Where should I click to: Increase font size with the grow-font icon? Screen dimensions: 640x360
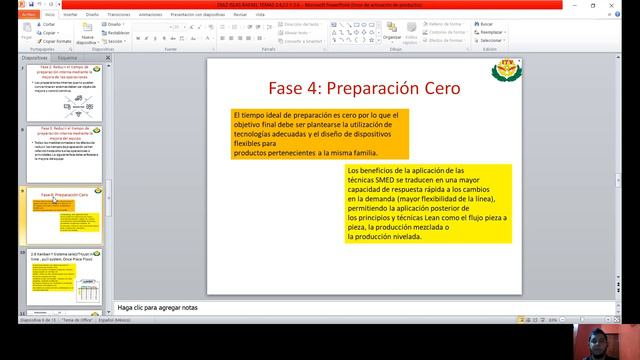pos(191,27)
